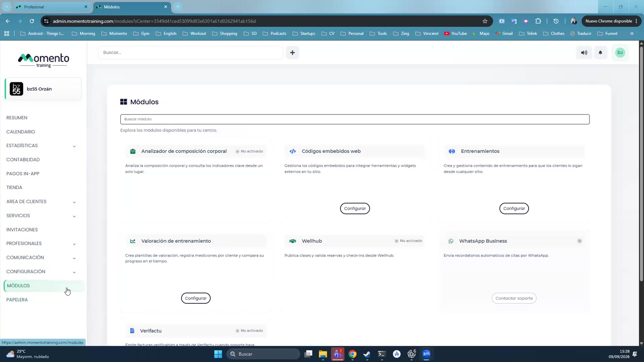Click Nuevo Chrome disponible update button
This screenshot has height=362, width=644.
pos(611,21)
